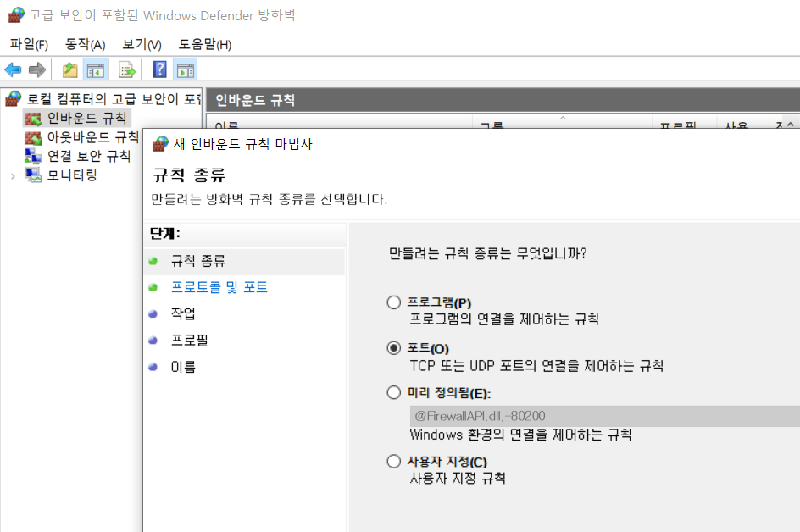
Task: Select the 사용자 지정(C) radio button
Action: (393, 462)
